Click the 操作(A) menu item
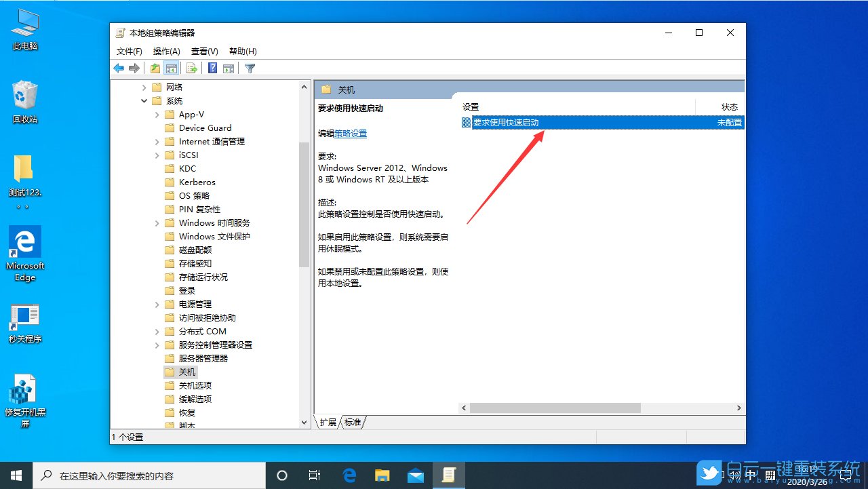The width and height of the screenshot is (868, 489). click(x=166, y=51)
